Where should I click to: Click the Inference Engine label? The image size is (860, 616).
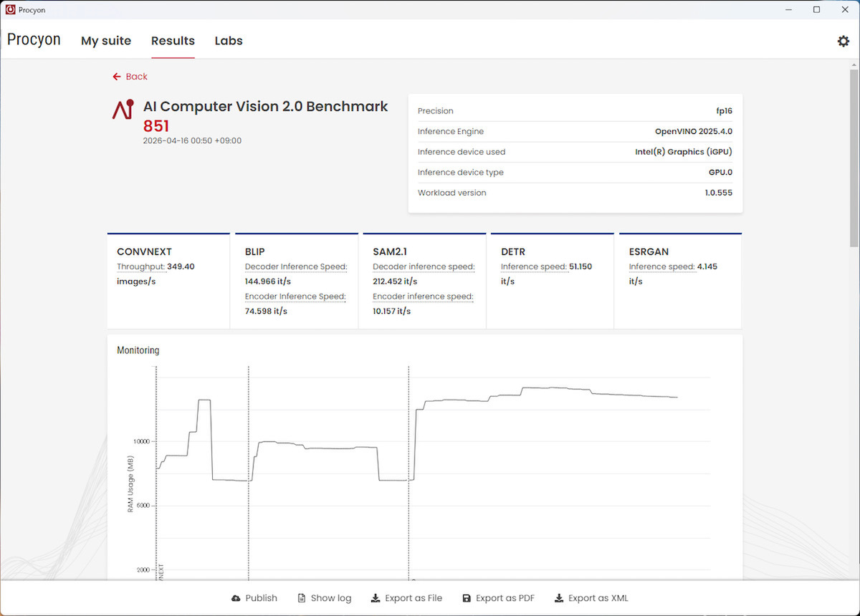point(451,131)
